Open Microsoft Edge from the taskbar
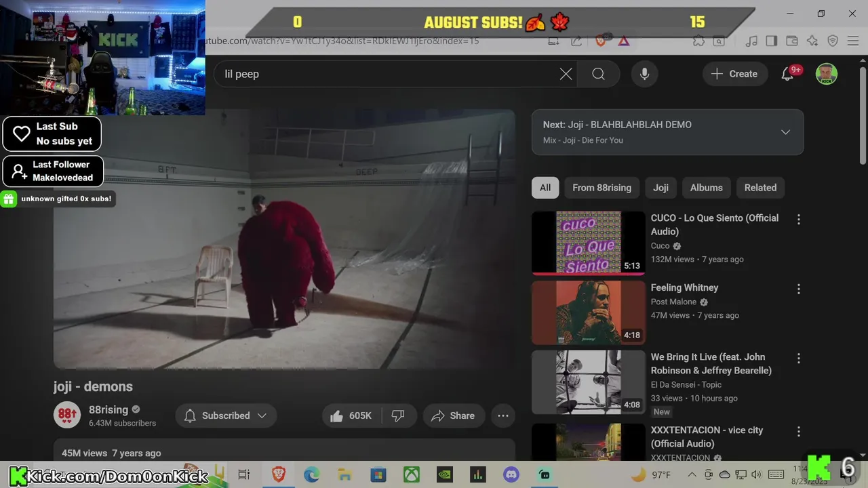The image size is (868, 488). pyautogui.click(x=311, y=474)
